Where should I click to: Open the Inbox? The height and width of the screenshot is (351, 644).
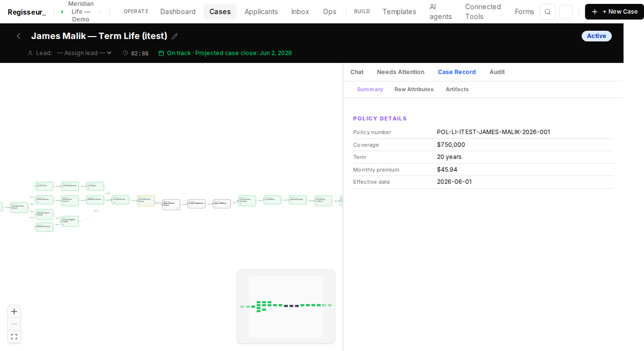(300, 12)
